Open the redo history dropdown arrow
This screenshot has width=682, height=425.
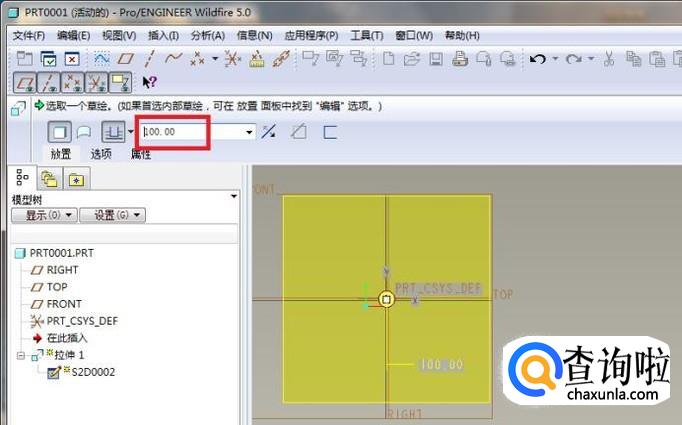591,58
